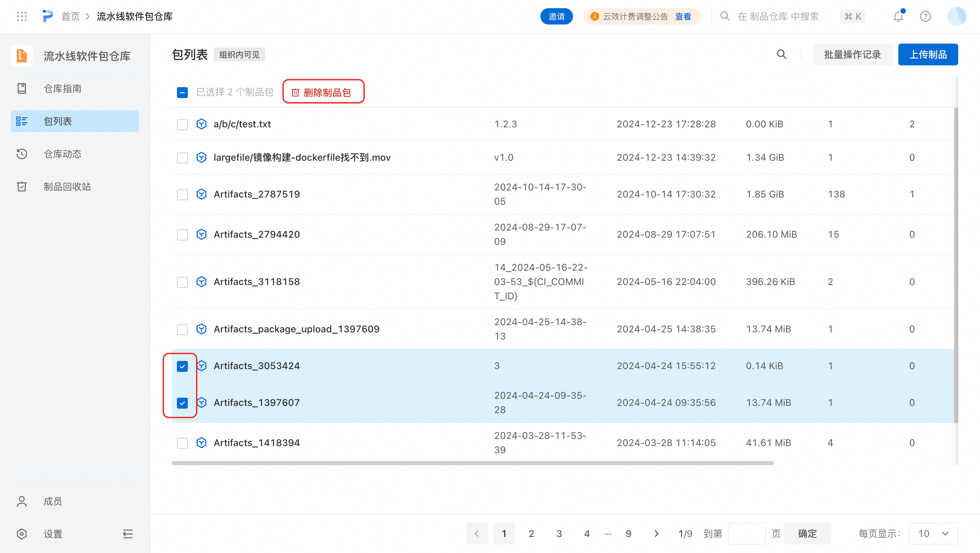
Task: Go to page 4
Action: tap(587, 534)
